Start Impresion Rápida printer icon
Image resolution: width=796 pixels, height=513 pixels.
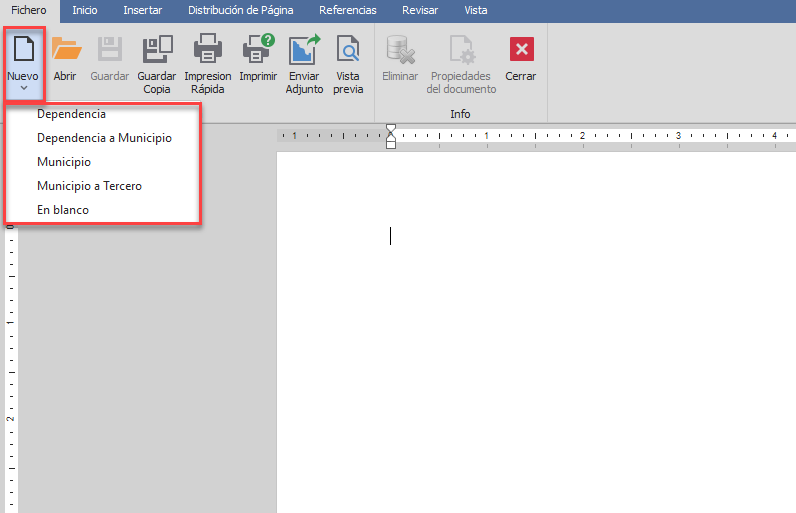[208, 48]
